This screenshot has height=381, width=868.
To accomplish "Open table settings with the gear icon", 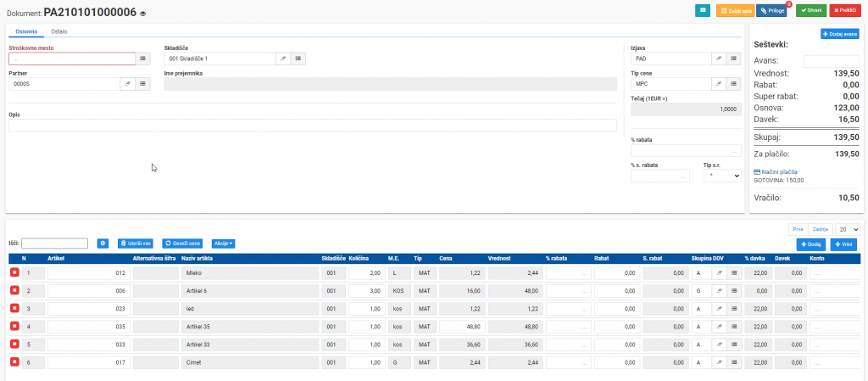I will tap(103, 243).
